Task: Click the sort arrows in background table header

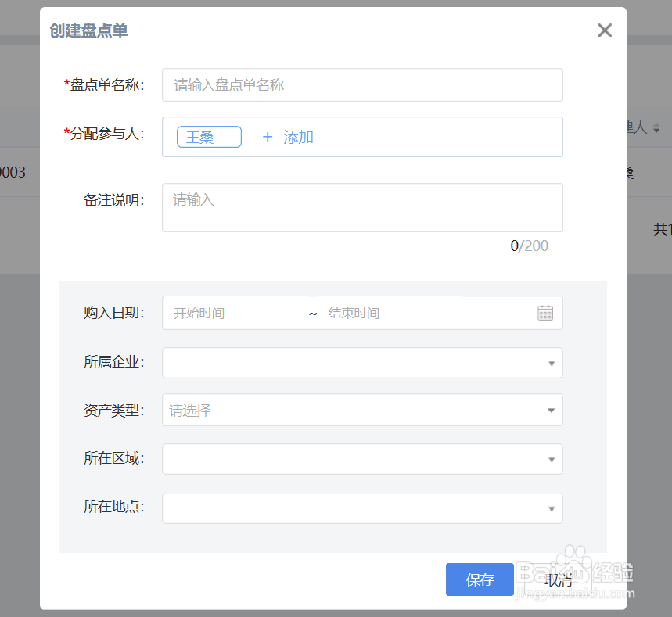Action: pos(656,127)
